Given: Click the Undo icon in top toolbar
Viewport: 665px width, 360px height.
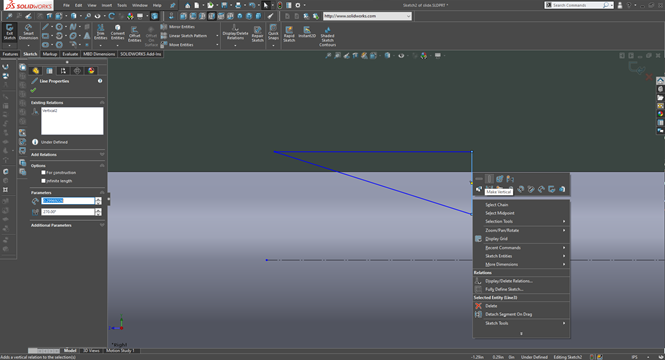Looking at the screenshot, I should (252, 5).
